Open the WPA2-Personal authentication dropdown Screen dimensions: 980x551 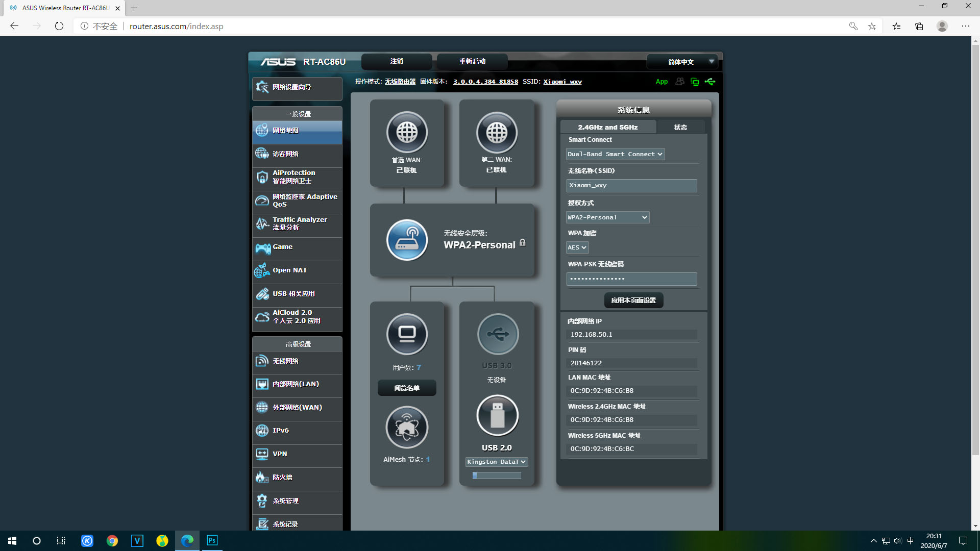(607, 217)
